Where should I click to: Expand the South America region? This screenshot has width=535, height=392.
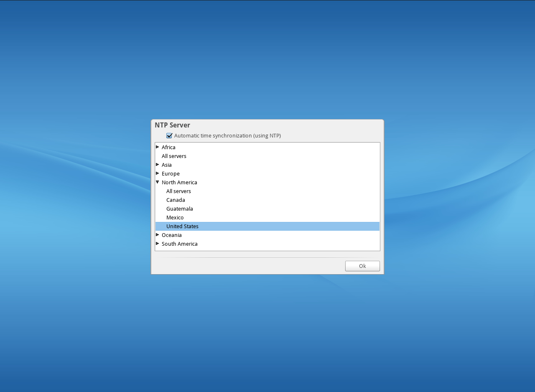157,244
